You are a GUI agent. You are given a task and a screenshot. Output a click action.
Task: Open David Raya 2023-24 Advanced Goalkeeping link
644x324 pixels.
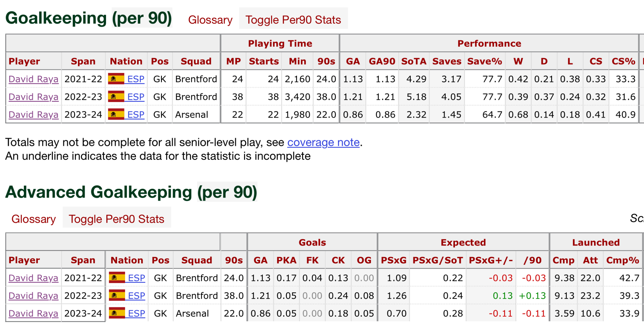34,313
